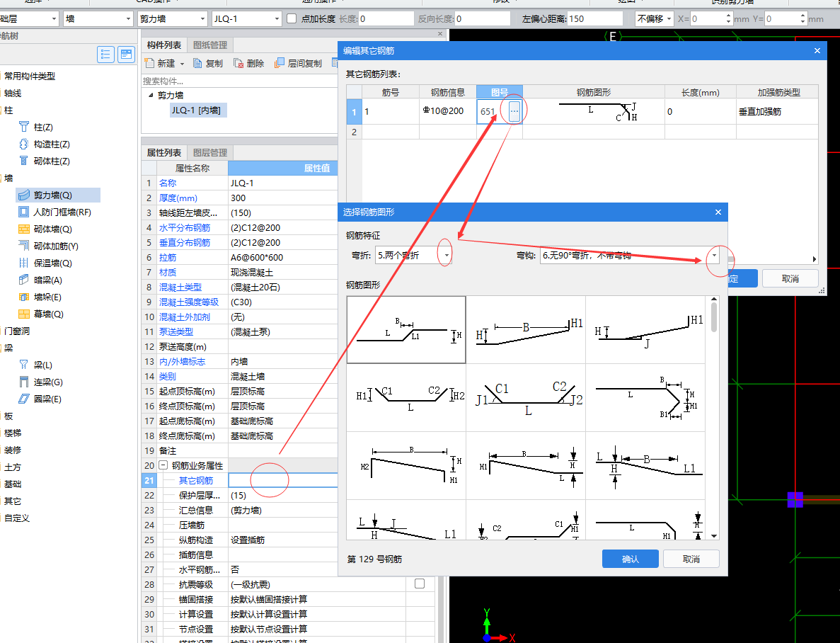Select 砌体柱(Z) item icon
This screenshot has width=840, height=643.
[23, 161]
